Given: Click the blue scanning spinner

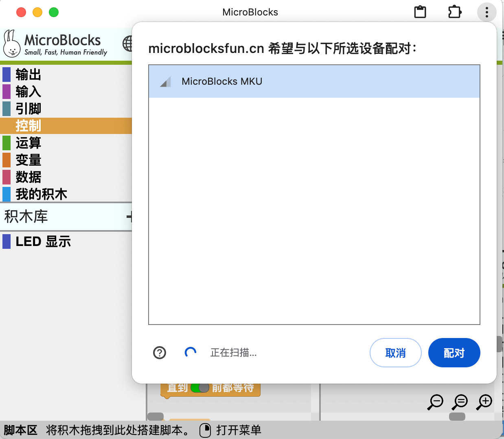Looking at the screenshot, I should point(191,353).
